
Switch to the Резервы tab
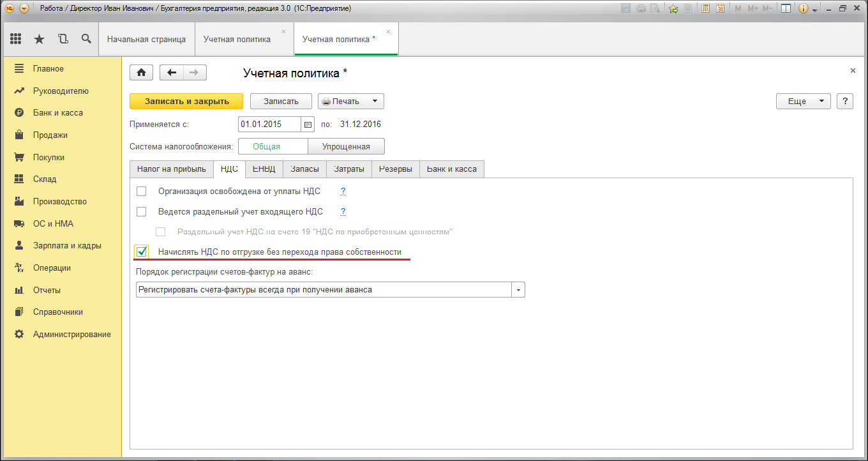[396, 169]
